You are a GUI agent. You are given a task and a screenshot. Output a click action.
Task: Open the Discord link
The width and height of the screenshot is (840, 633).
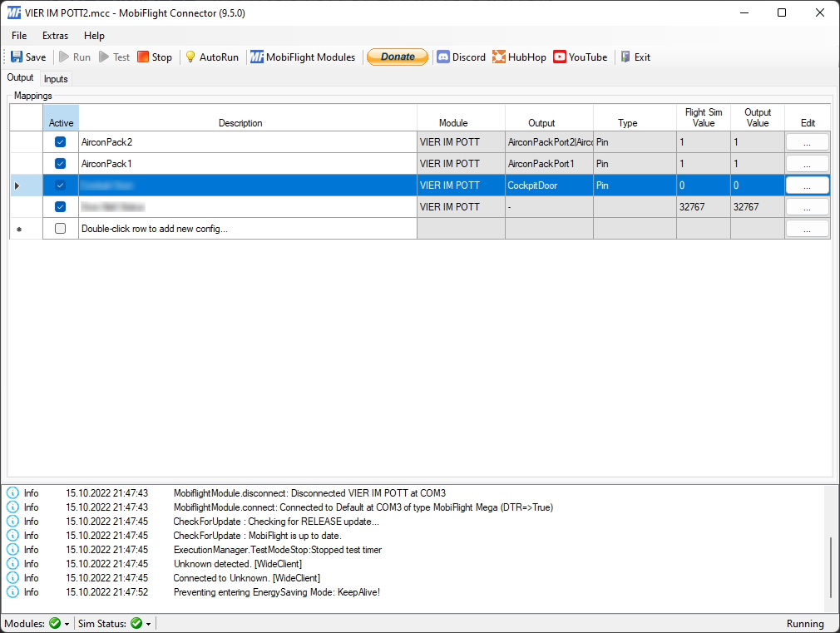462,57
